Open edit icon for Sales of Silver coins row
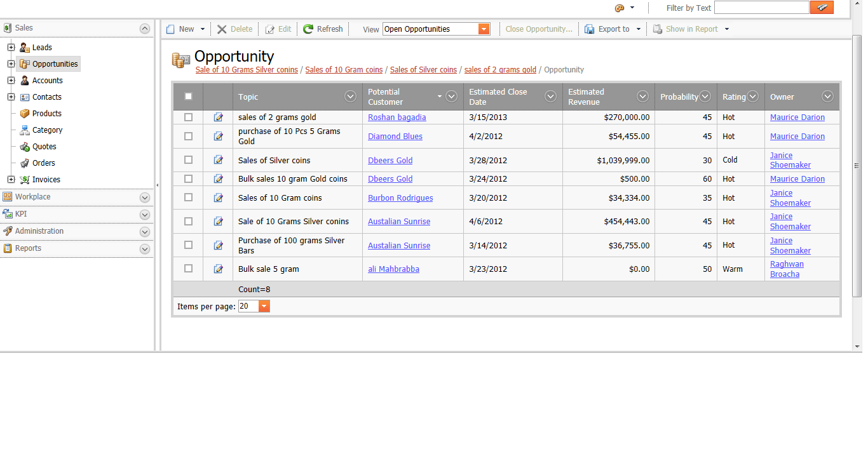Screen dimensions: 868x456 (x=219, y=161)
